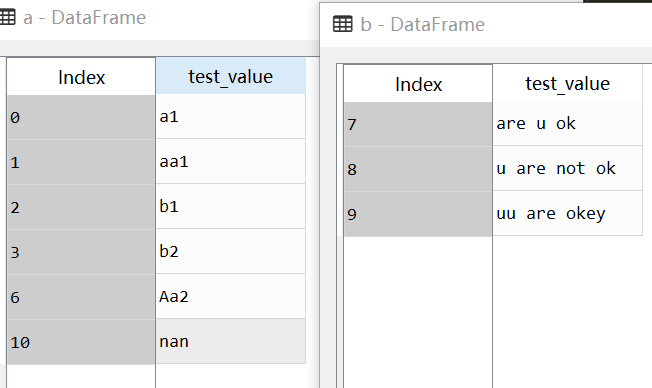Select cell containing Aa2
652x388 pixels.
[230, 296]
